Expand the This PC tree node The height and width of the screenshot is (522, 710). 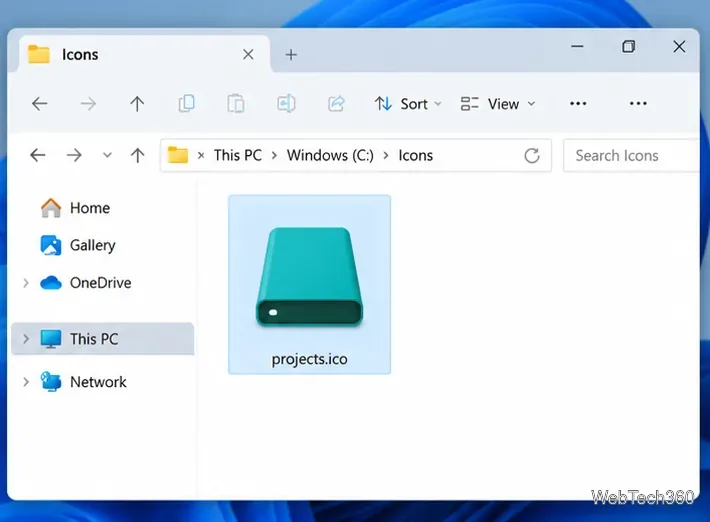[x=26, y=339]
